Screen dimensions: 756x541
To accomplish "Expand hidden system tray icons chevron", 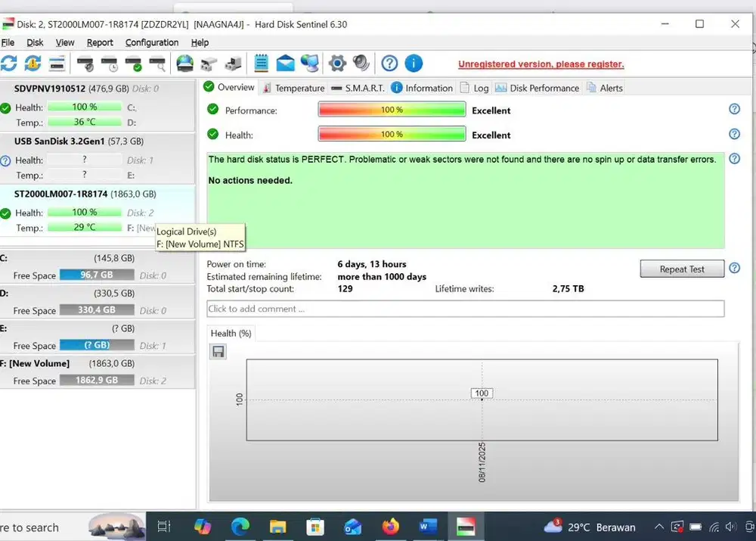I will [658, 527].
